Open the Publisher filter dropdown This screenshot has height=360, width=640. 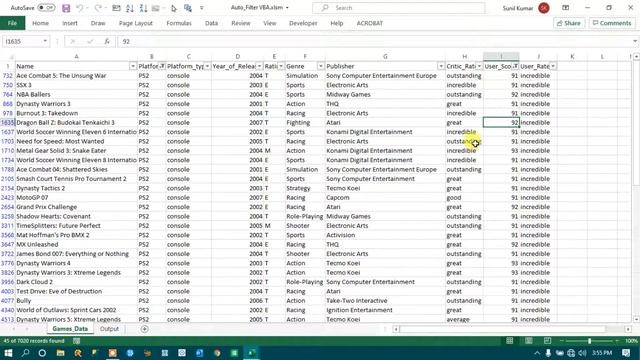(441, 66)
